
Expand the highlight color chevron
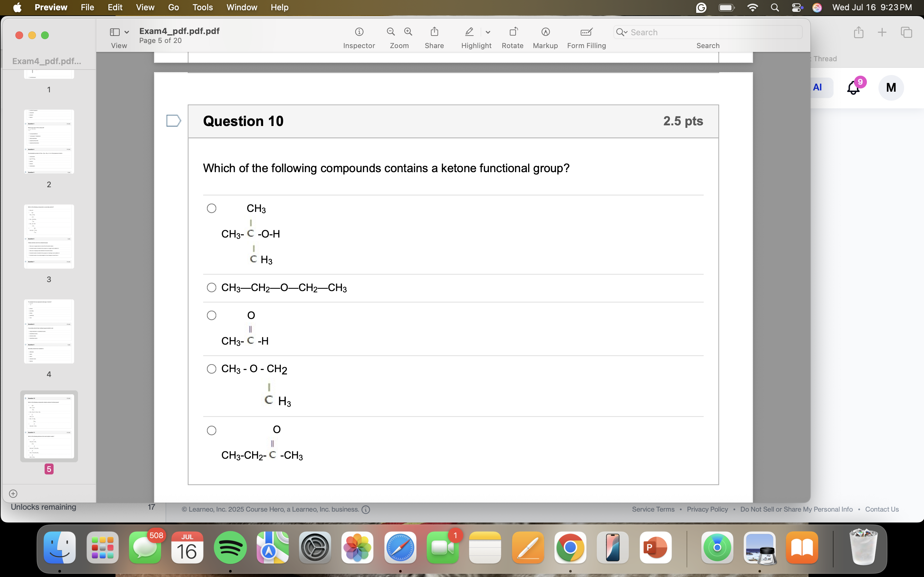488,32
